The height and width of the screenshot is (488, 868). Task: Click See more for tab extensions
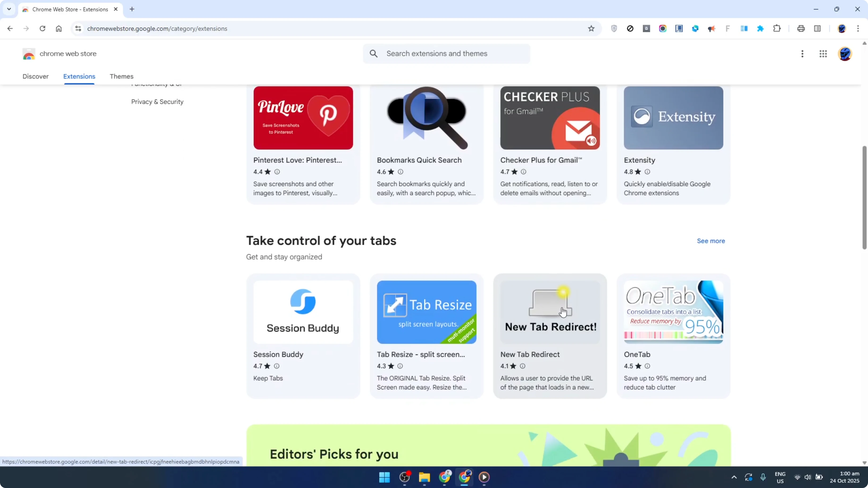tap(711, 241)
